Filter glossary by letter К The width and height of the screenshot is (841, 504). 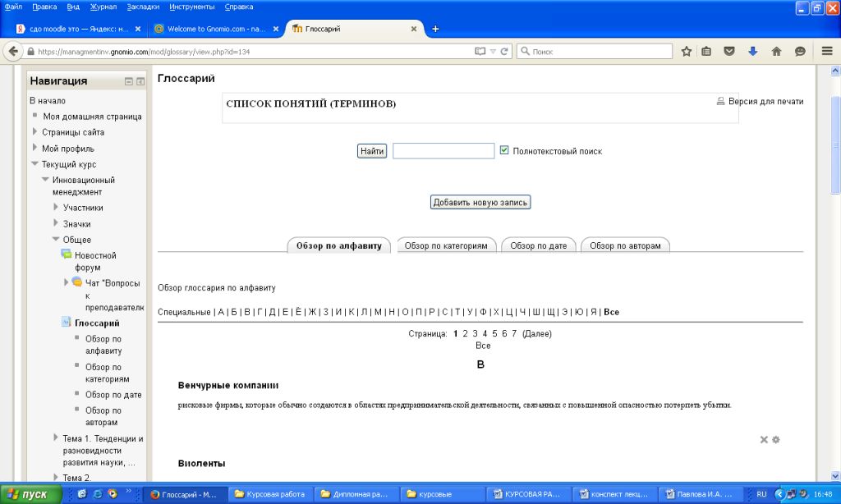tap(352, 312)
